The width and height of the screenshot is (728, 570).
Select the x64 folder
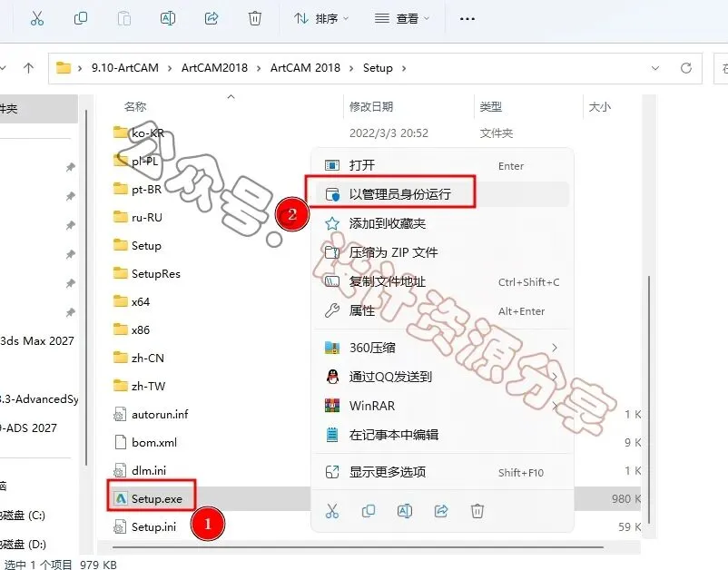click(x=140, y=301)
